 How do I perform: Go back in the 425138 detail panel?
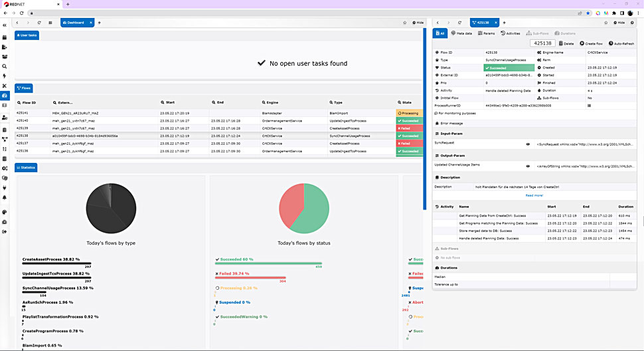438,23
